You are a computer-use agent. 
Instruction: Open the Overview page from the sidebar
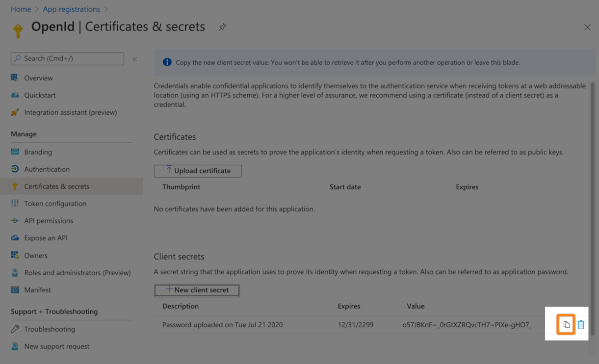click(x=39, y=78)
